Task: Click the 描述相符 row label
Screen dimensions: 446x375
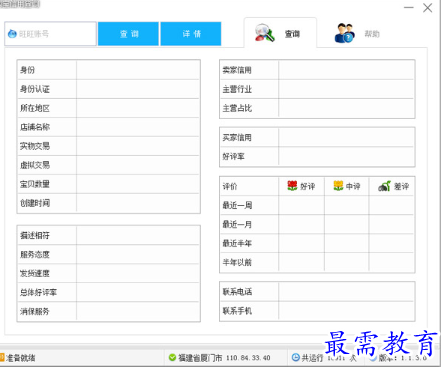Action: tap(35, 235)
